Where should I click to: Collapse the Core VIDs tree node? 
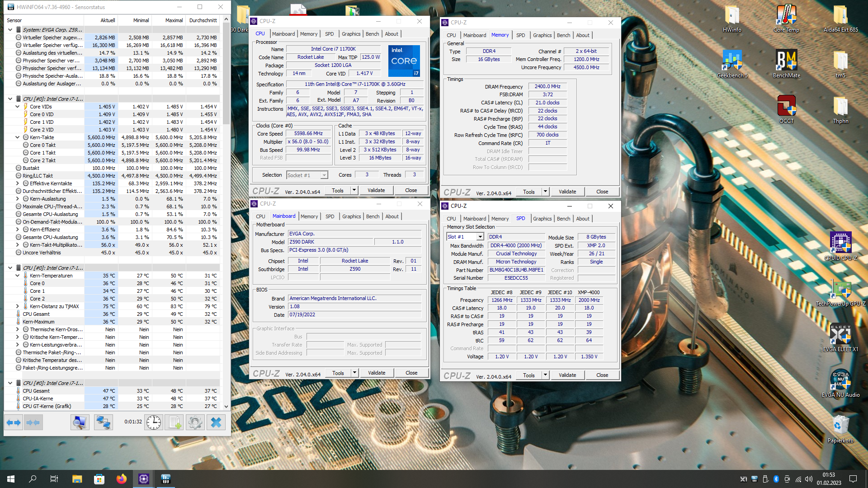point(18,107)
